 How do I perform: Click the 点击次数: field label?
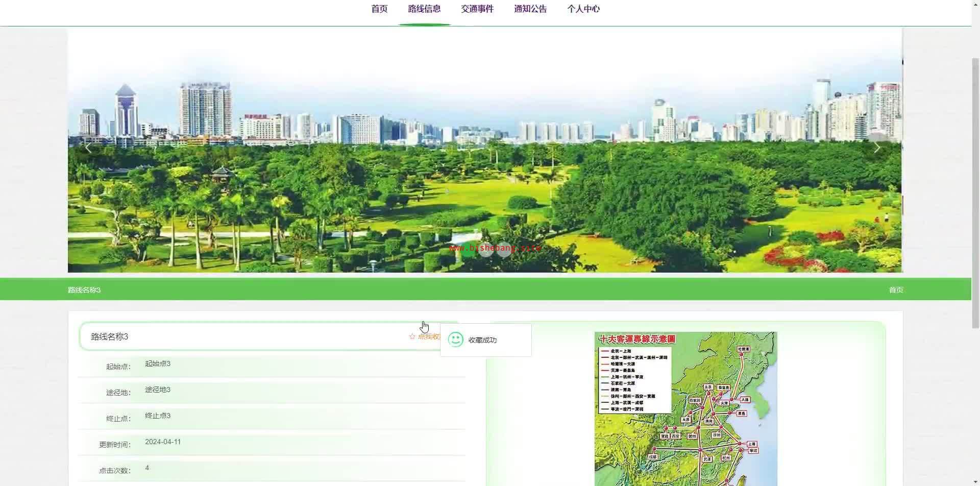click(115, 471)
